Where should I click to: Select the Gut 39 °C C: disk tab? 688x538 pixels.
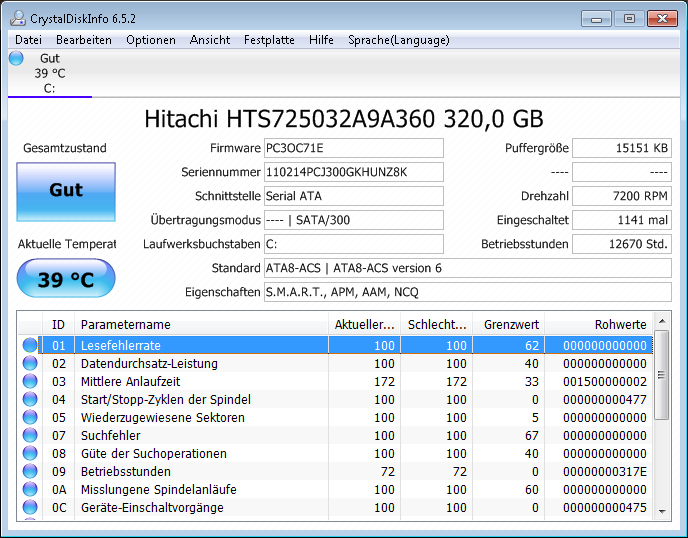[50, 73]
